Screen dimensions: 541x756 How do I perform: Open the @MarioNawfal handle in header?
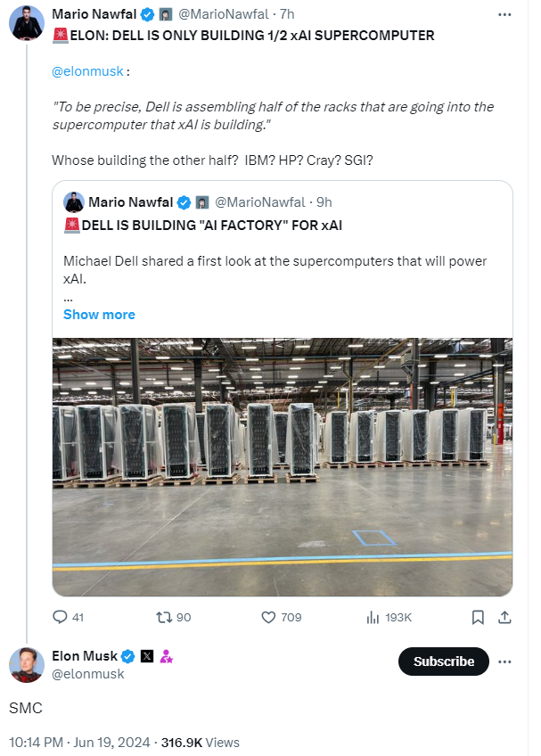pos(225,14)
